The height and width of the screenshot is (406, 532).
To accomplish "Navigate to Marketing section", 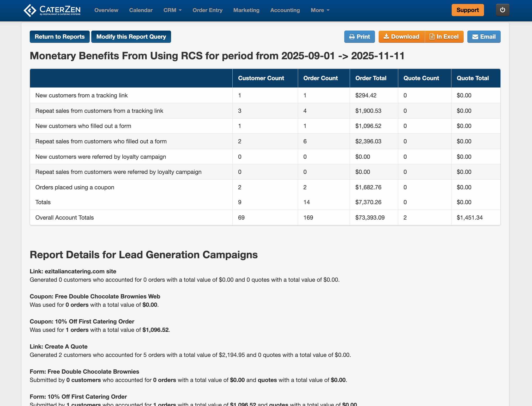I will [x=246, y=10].
